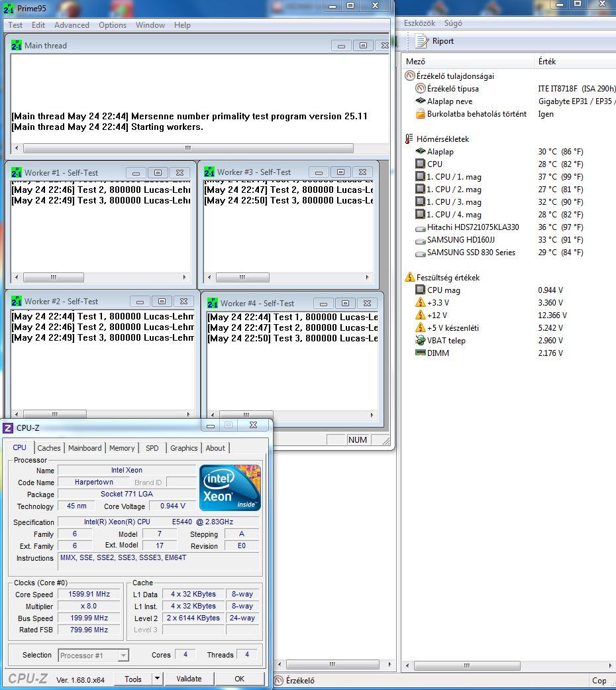Switch to the About tab in CPU-Z
This screenshot has height=690, width=616.
point(215,448)
